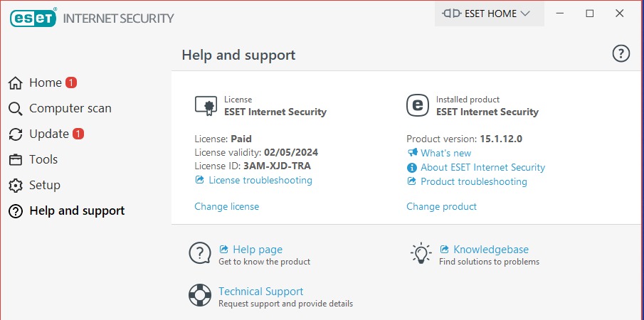
Task: Close the ESET window
Action: coord(620,14)
